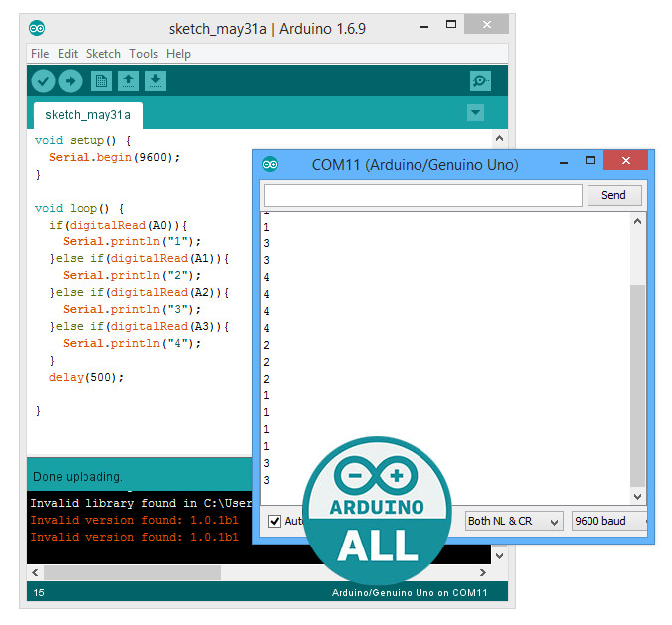Minimize the COM11 serial monitor window
Image resolution: width=672 pixels, height=625 pixels.
click(564, 162)
